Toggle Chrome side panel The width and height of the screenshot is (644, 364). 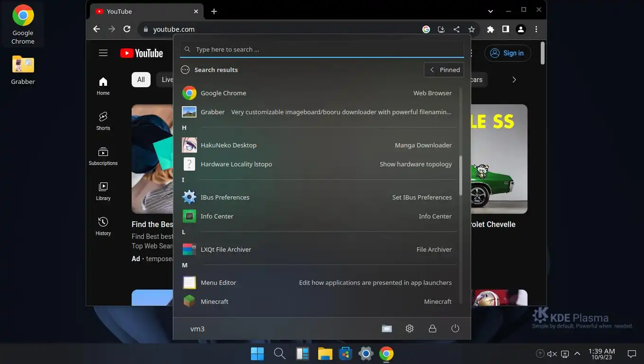[x=506, y=29]
